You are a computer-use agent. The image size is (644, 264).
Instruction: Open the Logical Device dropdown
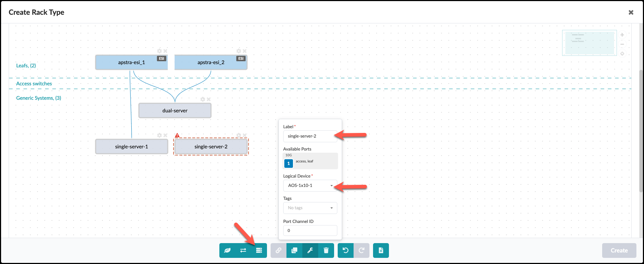click(310, 185)
